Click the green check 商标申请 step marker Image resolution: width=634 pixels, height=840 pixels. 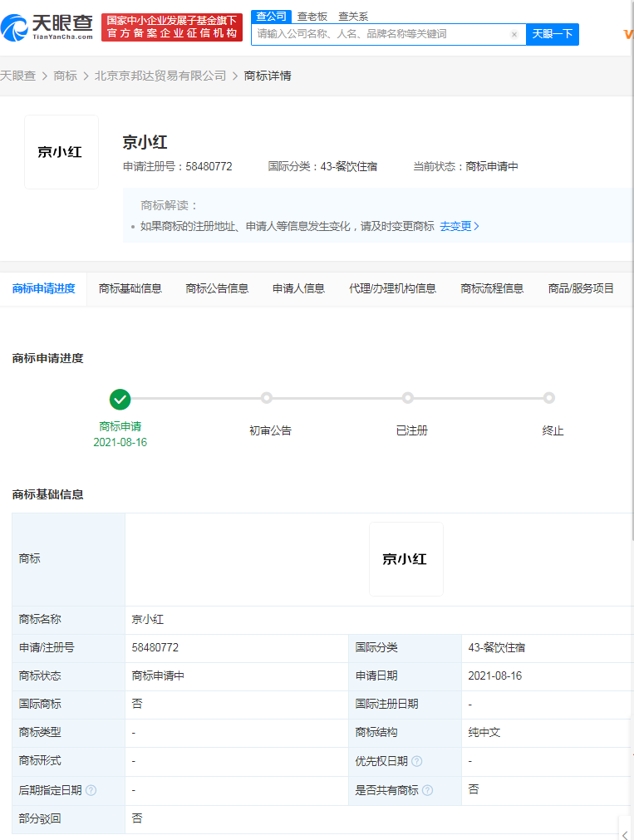(120, 399)
